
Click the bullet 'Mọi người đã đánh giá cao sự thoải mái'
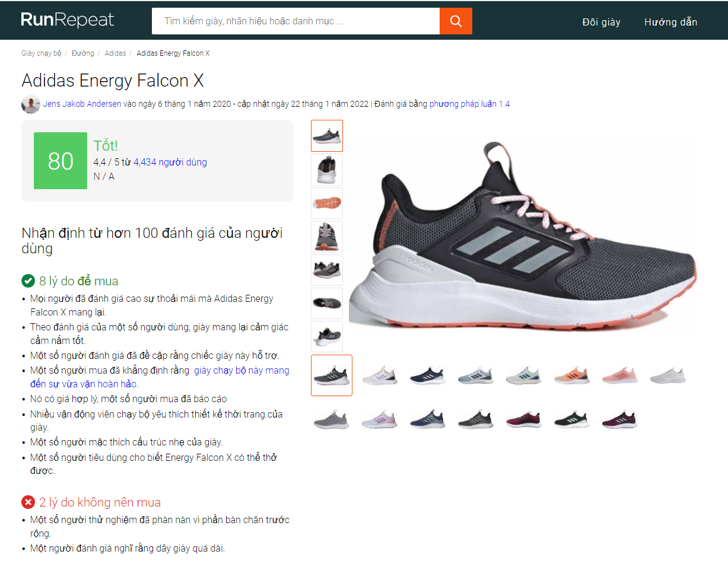(x=152, y=305)
